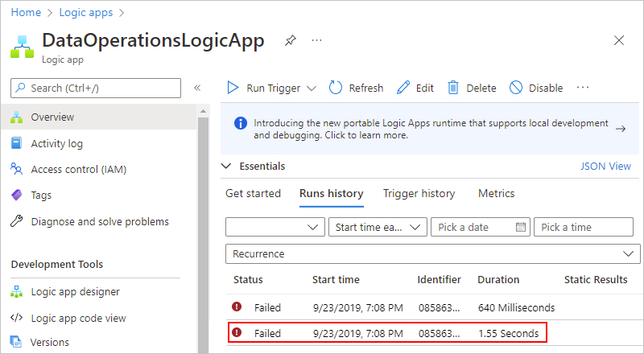
Task: Switch to the Trigger history tab
Action: click(x=419, y=193)
